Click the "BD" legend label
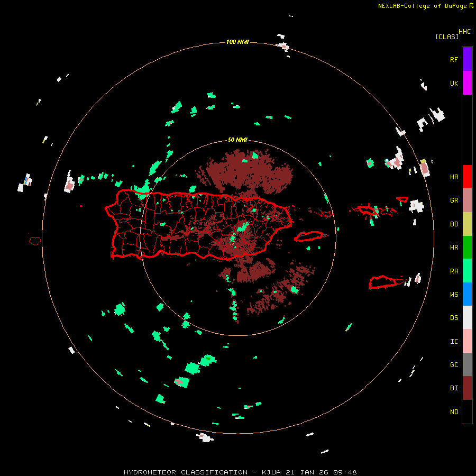This screenshot has width=476, height=476. [454, 224]
